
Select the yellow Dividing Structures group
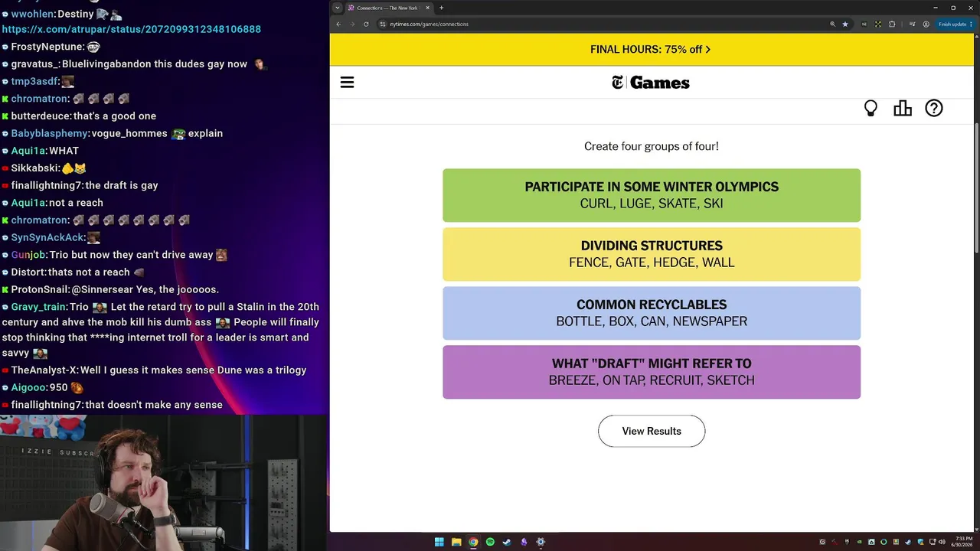pos(652,254)
